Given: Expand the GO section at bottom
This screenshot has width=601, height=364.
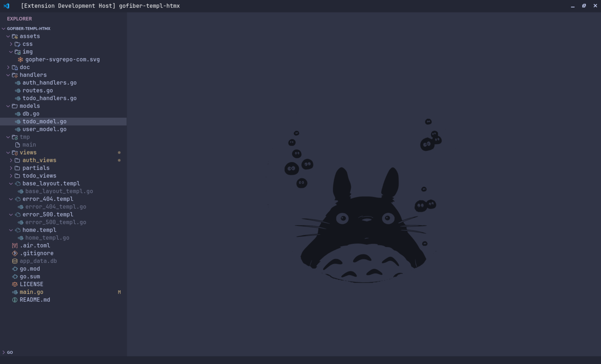Looking at the screenshot, I should pyautogui.click(x=4, y=352).
